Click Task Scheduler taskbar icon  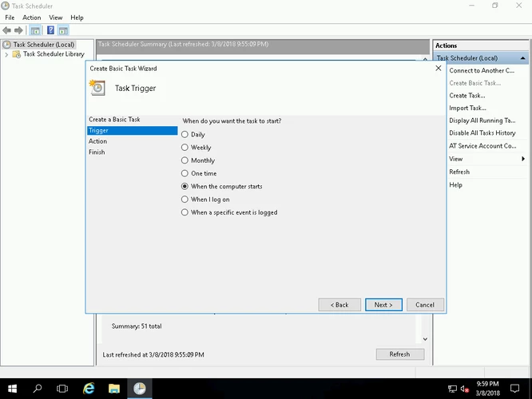pyautogui.click(x=140, y=389)
